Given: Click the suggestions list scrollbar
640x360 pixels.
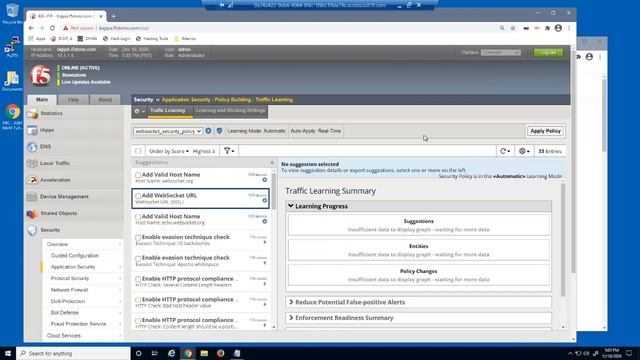Looking at the screenshot, I should click(x=274, y=192).
